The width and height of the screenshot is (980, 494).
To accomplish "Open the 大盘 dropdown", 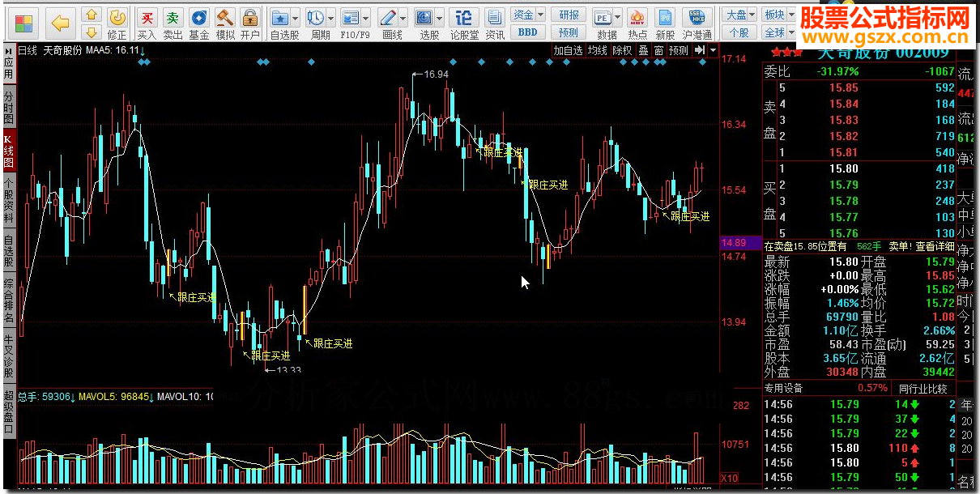I will pyautogui.click(x=740, y=15).
